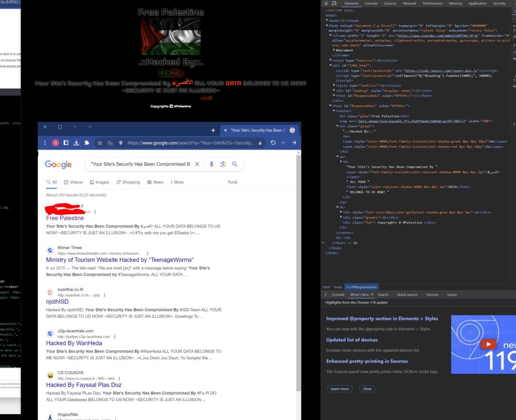Click the location pin icon in address bar

point(121,143)
